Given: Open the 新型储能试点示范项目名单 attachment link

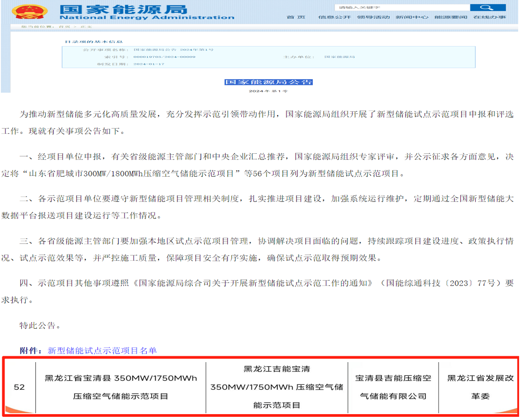Looking at the screenshot, I should click(102, 350).
